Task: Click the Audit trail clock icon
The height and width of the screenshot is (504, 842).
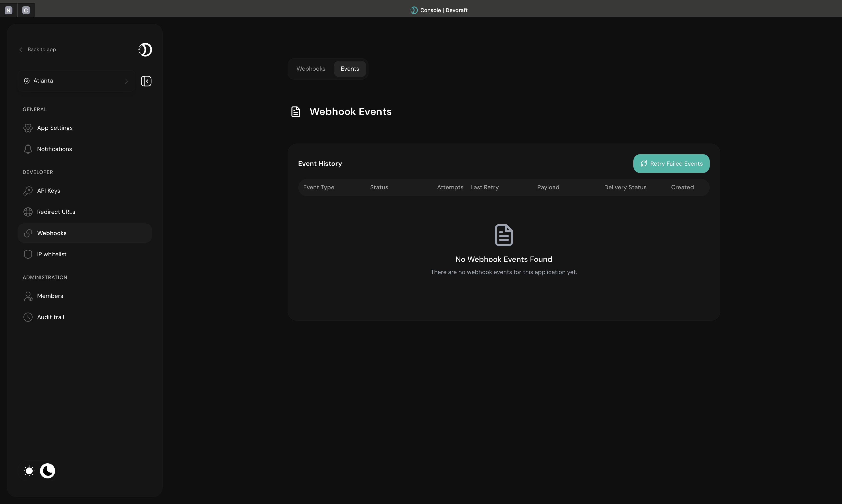Action: (28, 317)
